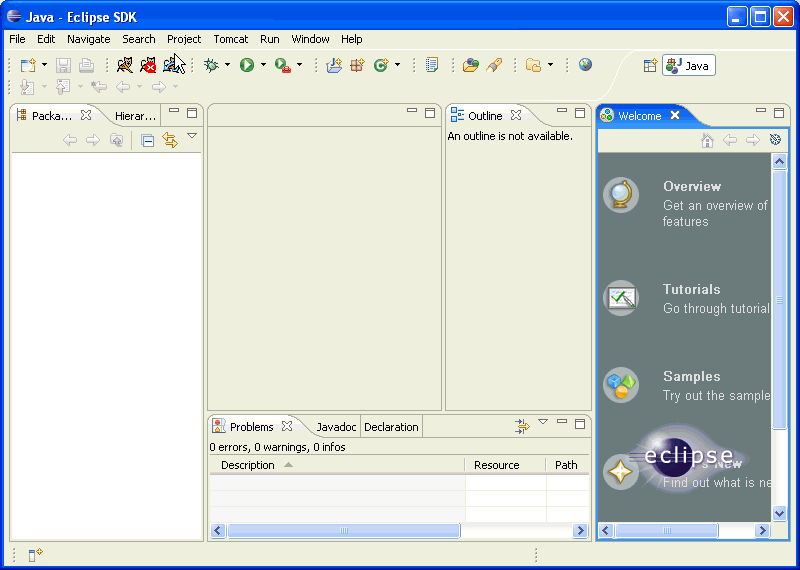Toggle Link with Editor in Package Explorer
The width and height of the screenshot is (800, 570).
tap(170, 141)
